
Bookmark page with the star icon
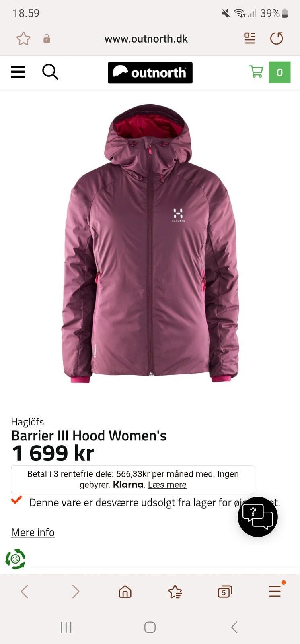click(x=23, y=39)
